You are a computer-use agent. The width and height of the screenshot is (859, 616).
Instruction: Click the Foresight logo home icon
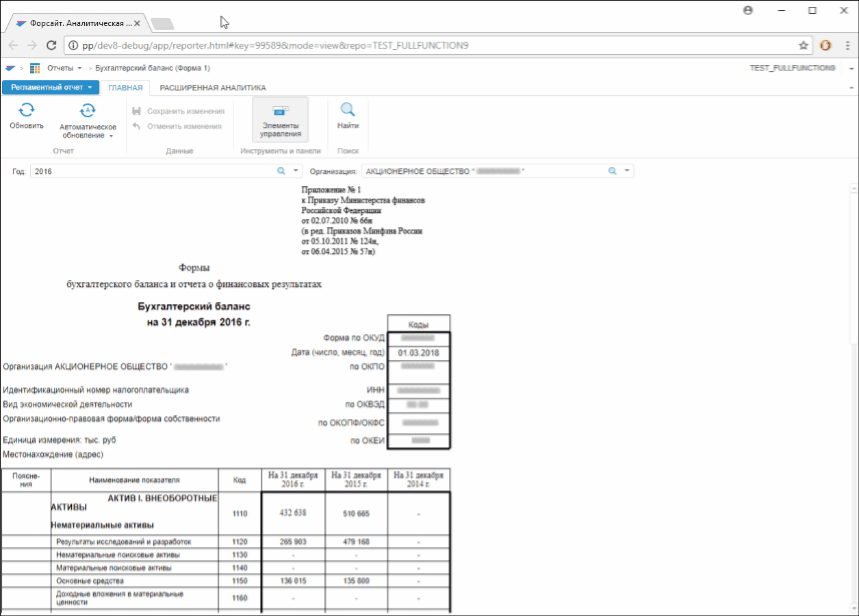[10, 68]
